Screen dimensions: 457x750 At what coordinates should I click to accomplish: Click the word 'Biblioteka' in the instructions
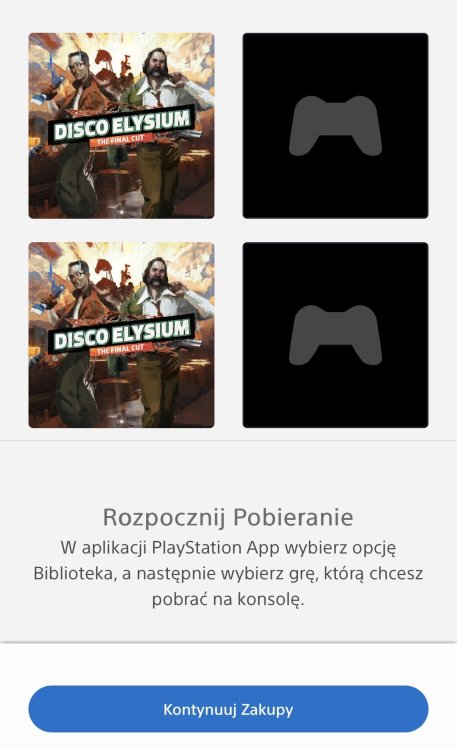tap(75, 573)
